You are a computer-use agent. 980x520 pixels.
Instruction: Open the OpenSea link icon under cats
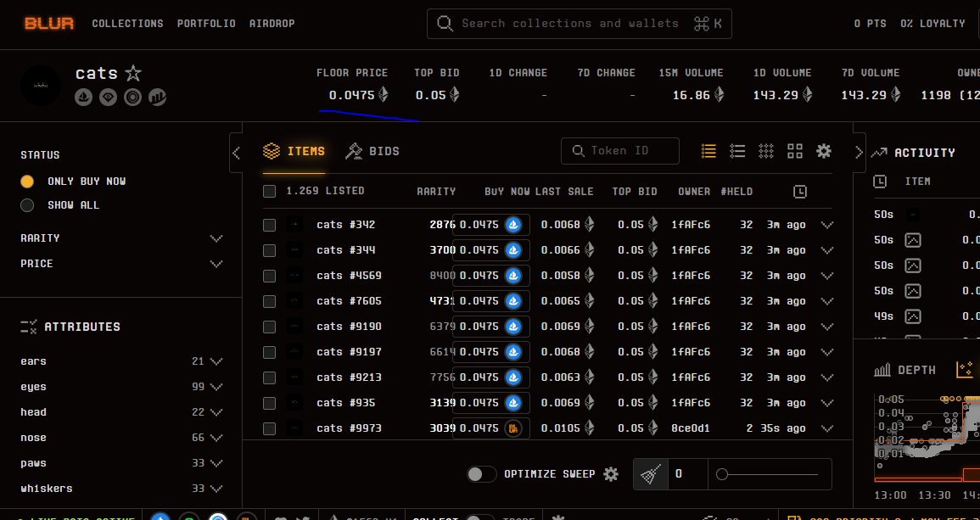pyautogui.click(x=84, y=97)
